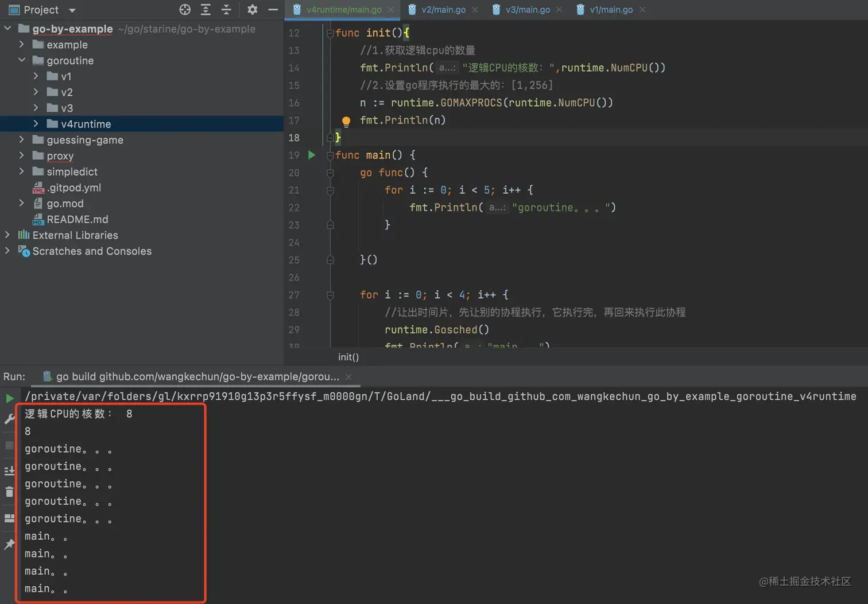The width and height of the screenshot is (868, 604).
Task: Collapse the goroutine folder
Action: click(x=22, y=60)
